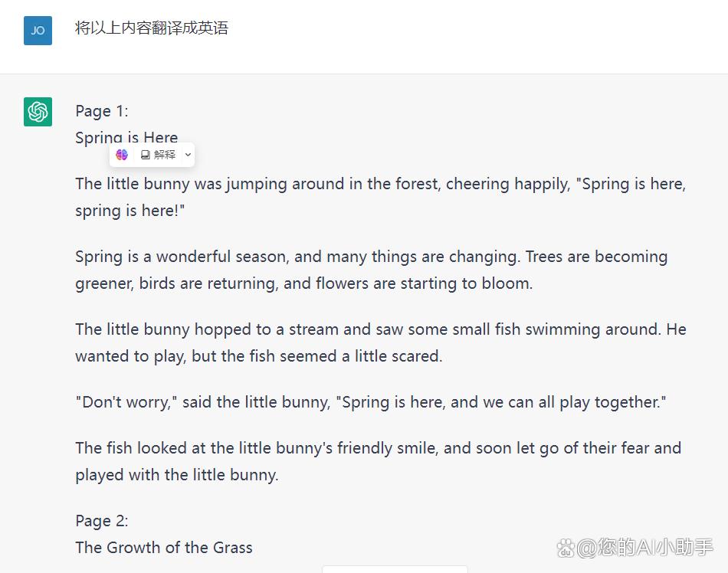Click the colorful brain icon in popup
Image resolution: width=728 pixels, height=573 pixels.
coord(122,155)
